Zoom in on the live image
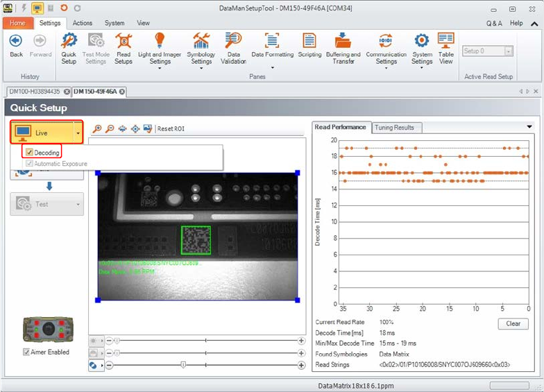 click(97, 128)
